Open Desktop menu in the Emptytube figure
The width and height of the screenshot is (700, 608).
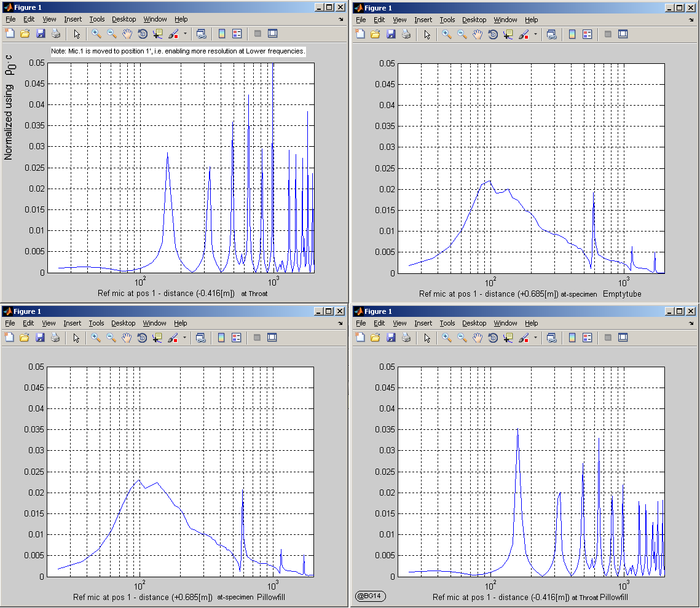tap(474, 20)
